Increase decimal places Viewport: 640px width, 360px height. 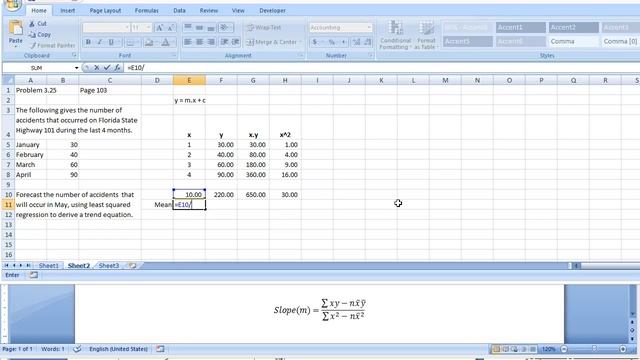tap(356, 42)
